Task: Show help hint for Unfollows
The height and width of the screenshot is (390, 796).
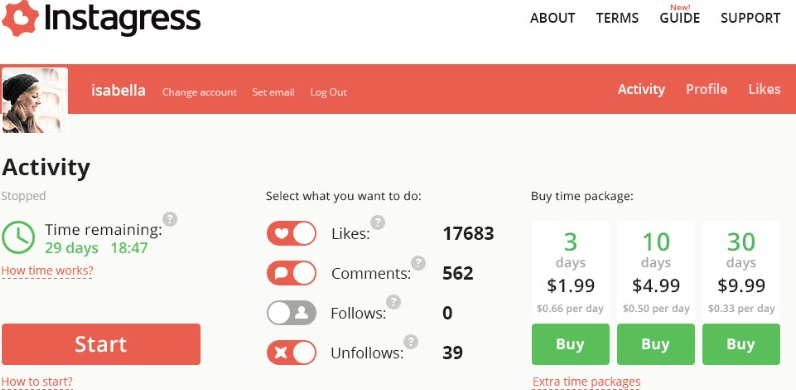Action: [x=411, y=341]
